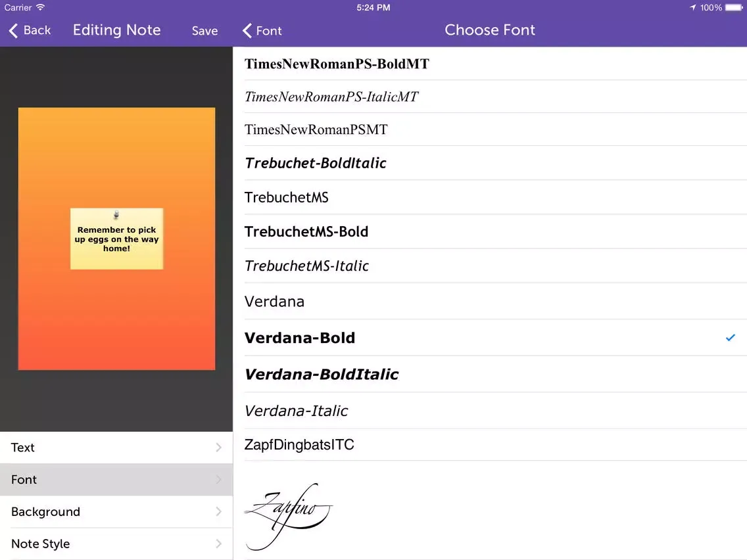747x560 pixels.
Task: Tap the location arrow status icon
Action: coord(692,7)
